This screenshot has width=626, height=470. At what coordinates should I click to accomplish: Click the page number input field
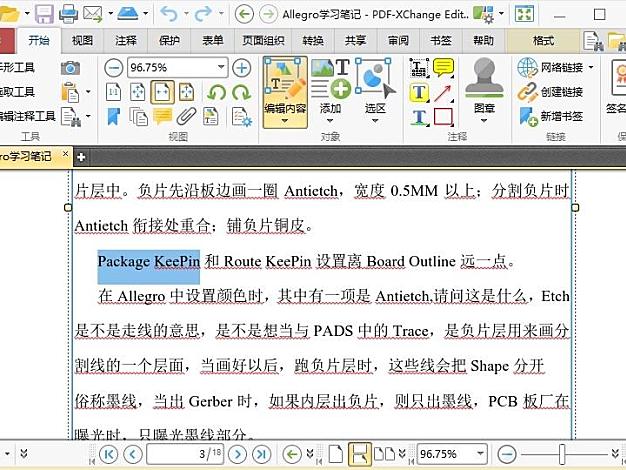[184, 454]
